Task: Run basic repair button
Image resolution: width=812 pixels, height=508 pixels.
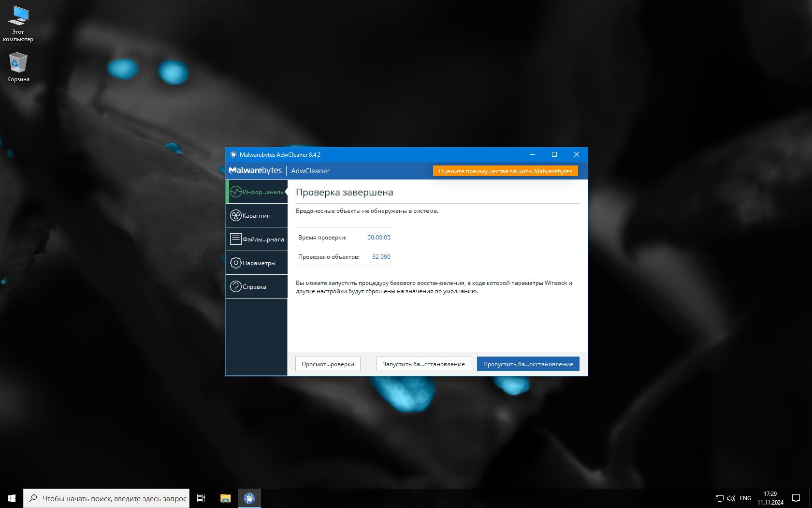Action: point(423,364)
